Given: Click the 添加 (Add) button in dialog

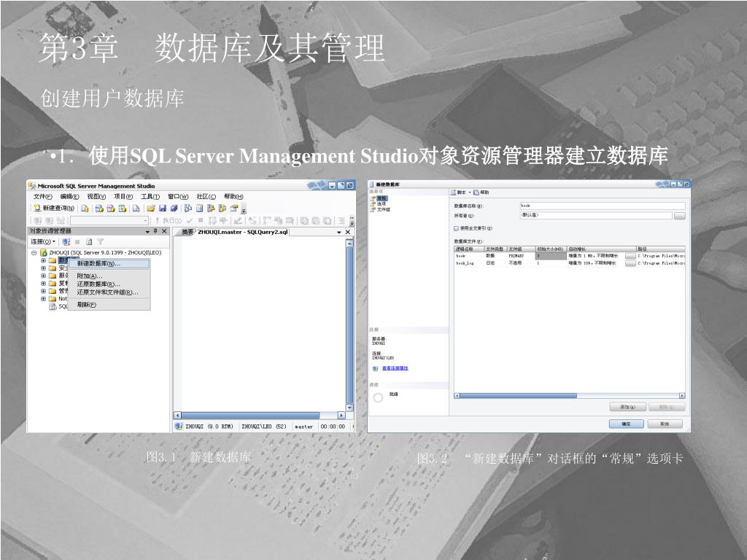Looking at the screenshot, I should [x=627, y=407].
